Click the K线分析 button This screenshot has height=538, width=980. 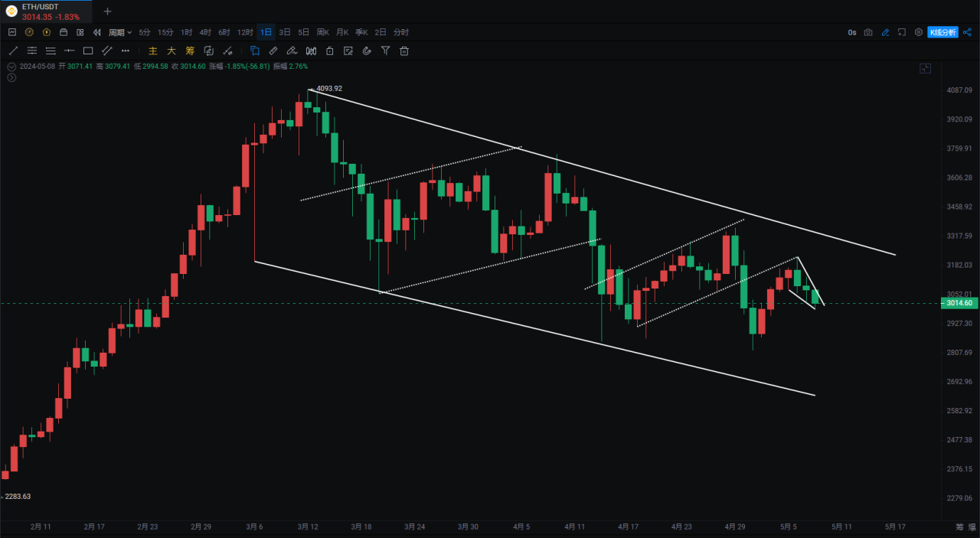coord(942,32)
